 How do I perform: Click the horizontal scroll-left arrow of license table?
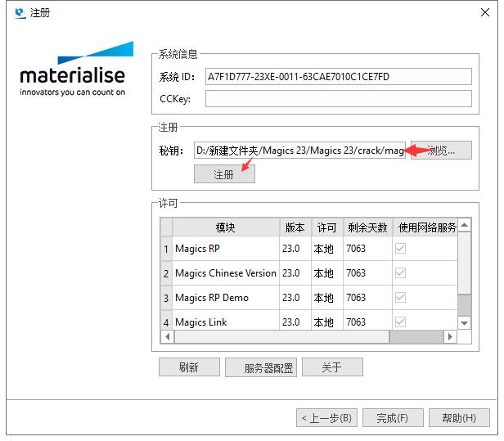pyautogui.click(x=168, y=336)
